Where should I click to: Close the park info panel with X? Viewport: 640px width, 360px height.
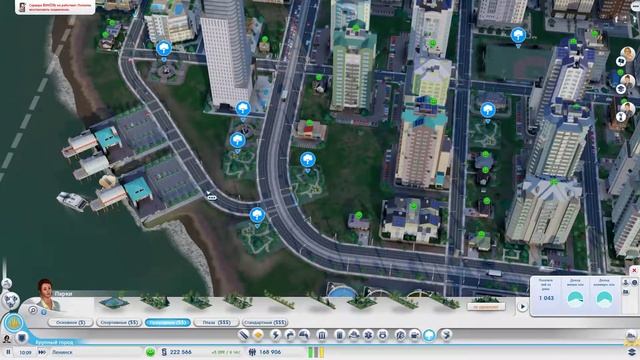634,270
